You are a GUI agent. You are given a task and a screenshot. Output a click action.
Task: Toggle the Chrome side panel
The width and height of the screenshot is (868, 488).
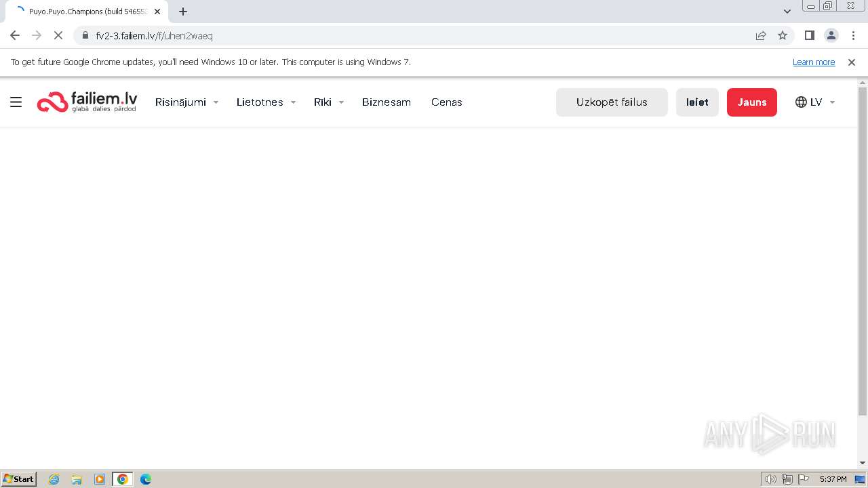pos(809,35)
